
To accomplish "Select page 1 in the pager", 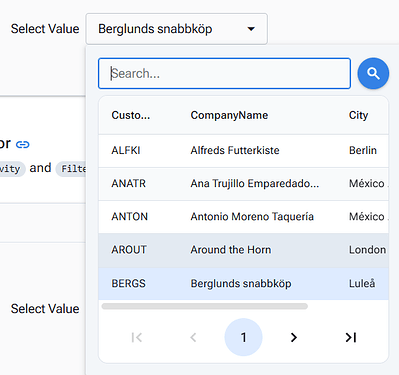I will (x=243, y=337).
